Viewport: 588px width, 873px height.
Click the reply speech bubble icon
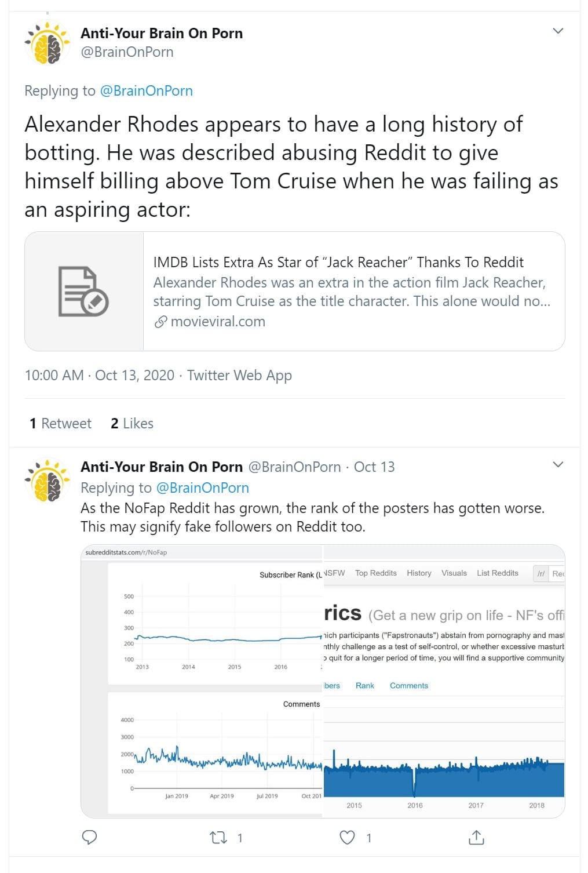[89, 837]
